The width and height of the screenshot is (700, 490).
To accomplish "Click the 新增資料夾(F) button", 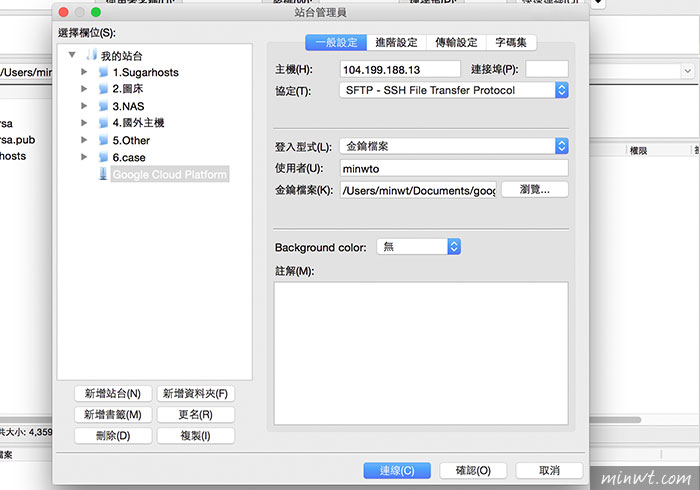I will click(x=196, y=394).
